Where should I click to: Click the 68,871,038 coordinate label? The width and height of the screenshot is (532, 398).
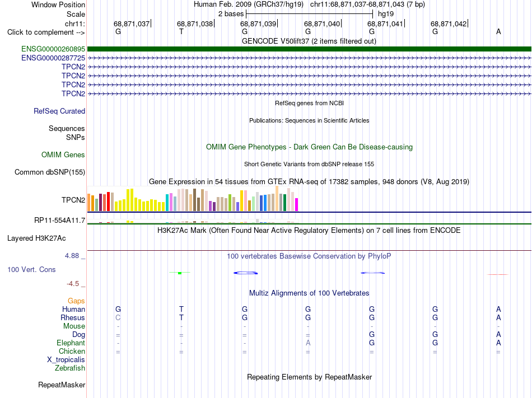(195, 24)
